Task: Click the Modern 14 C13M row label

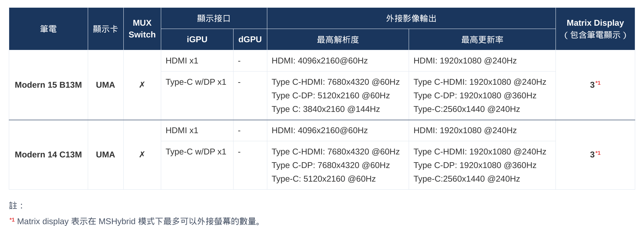Action: pos(48,154)
